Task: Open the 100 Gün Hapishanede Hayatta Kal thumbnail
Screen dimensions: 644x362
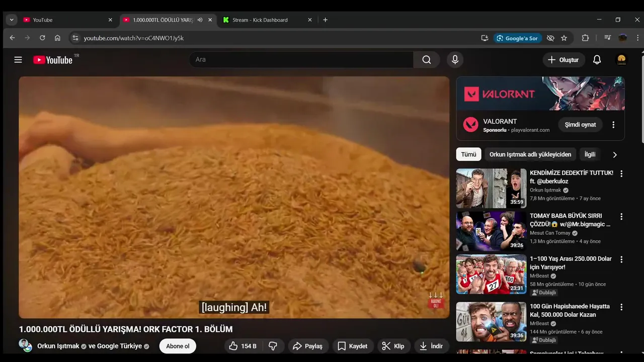Action: [491, 321]
